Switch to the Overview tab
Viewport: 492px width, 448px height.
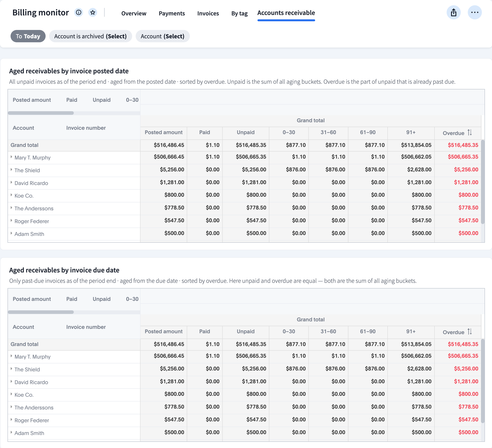(x=134, y=13)
